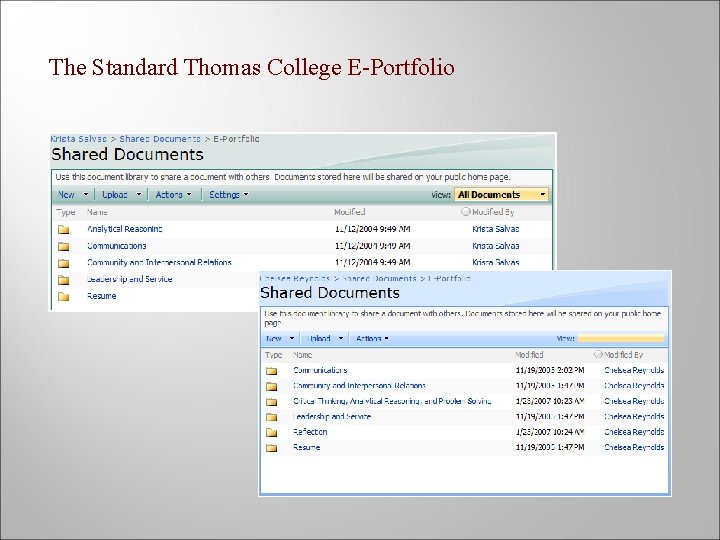Sort by Modified By column in Chelsea's library
This screenshot has height=540, width=720.
point(623,355)
